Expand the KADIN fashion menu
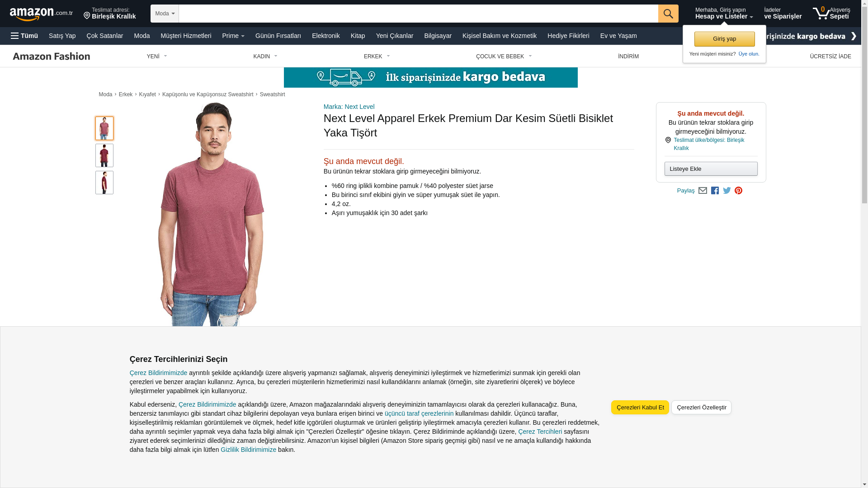Screen dimensions: 868x488 click(x=265, y=56)
